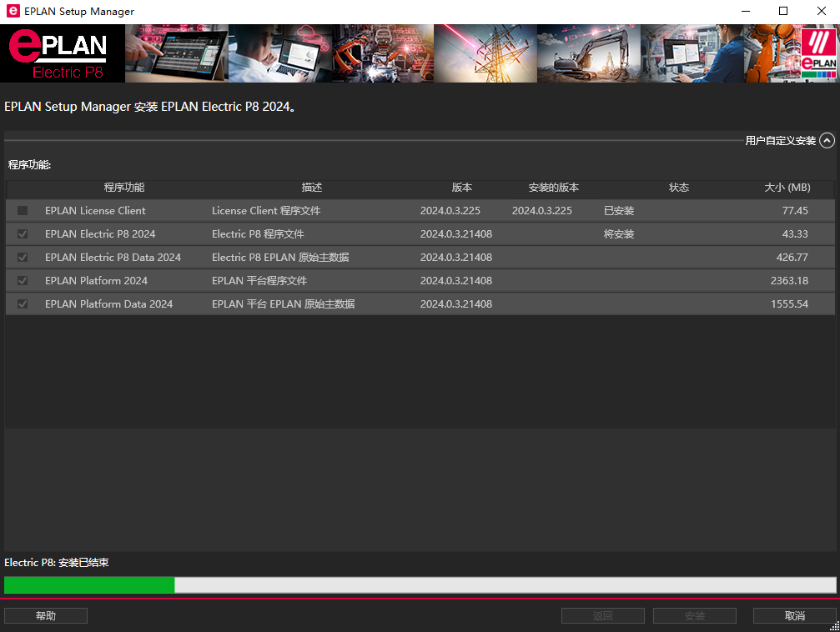The width and height of the screenshot is (840, 632).
Task: Toggle the EPLAN License Client checkbox
Action: pyautogui.click(x=23, y=210)
